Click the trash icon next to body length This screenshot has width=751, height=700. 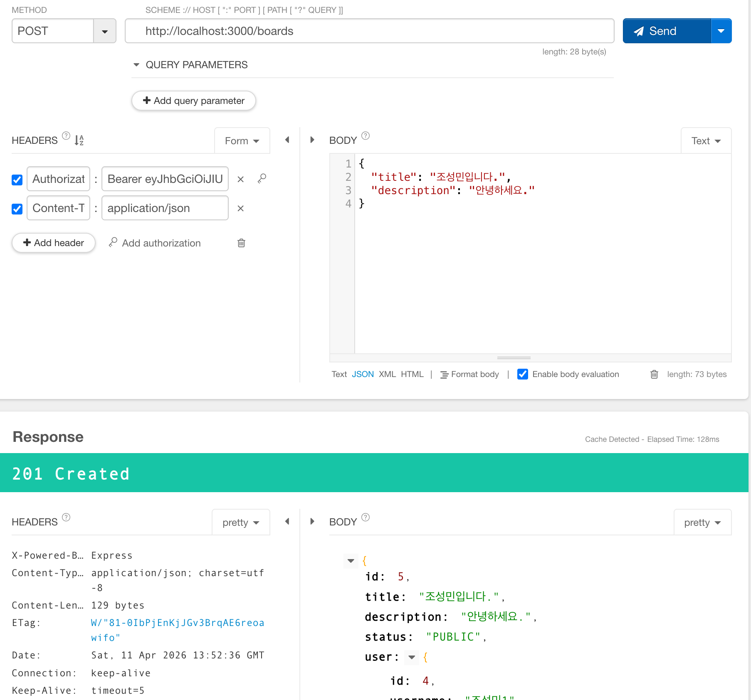pyautogui.click(x=654, y=374)
